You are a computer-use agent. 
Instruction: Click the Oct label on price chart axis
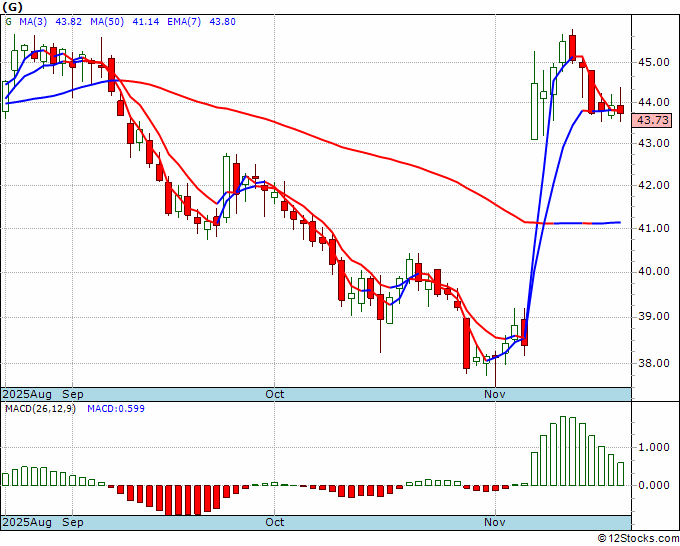tap(275, 394)
